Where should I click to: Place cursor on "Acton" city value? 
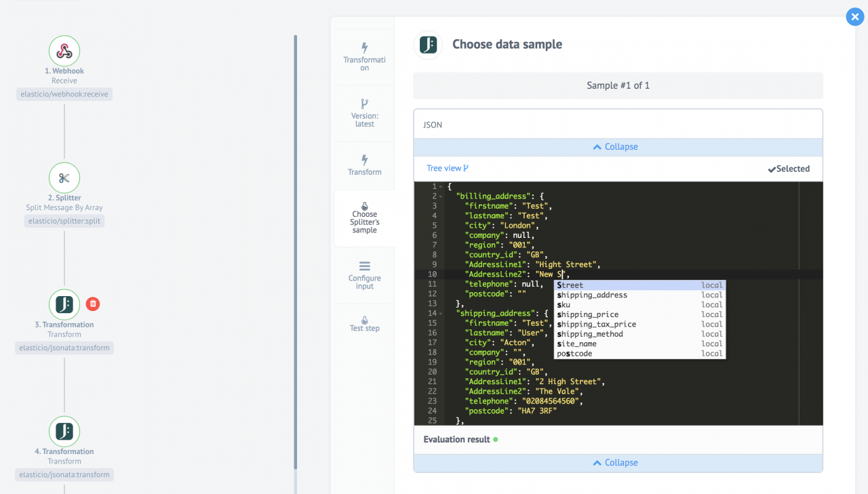coord(517,343)
